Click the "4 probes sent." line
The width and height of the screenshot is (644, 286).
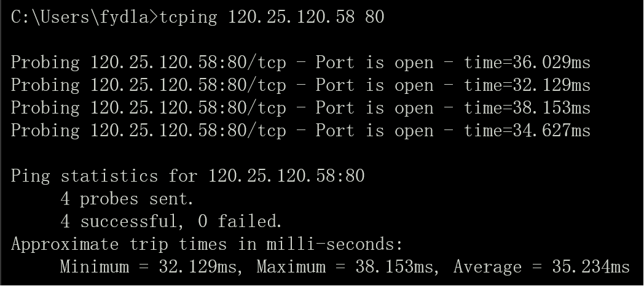click(127, 199)
